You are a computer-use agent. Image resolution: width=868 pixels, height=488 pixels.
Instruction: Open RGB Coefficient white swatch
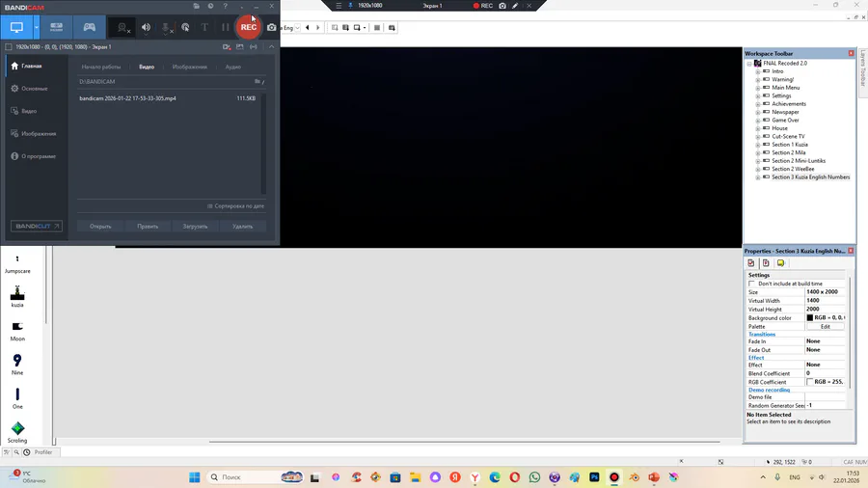click(810, 382)
